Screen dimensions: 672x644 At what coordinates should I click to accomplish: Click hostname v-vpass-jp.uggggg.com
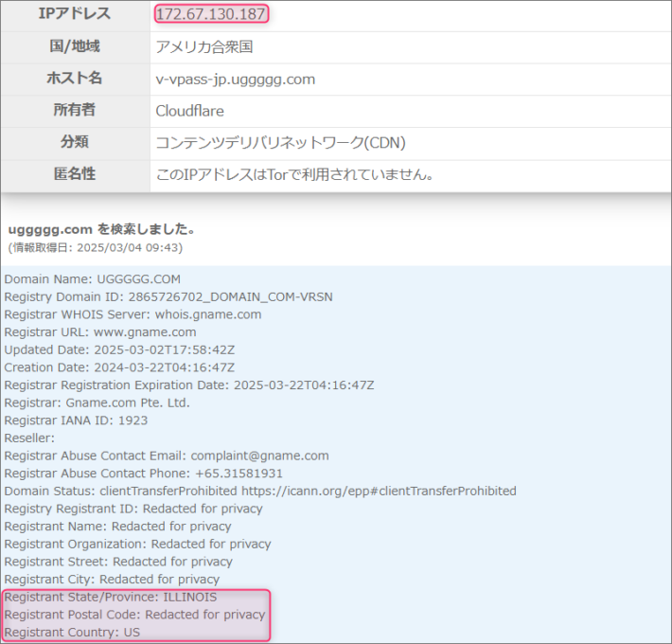pyautogui.click(x=235, y=80)
